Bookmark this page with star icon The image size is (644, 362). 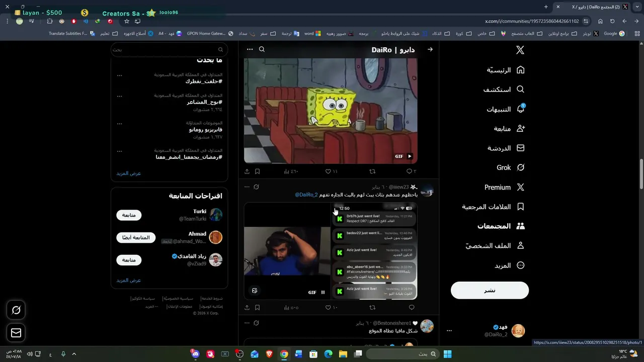click(127, 21)
